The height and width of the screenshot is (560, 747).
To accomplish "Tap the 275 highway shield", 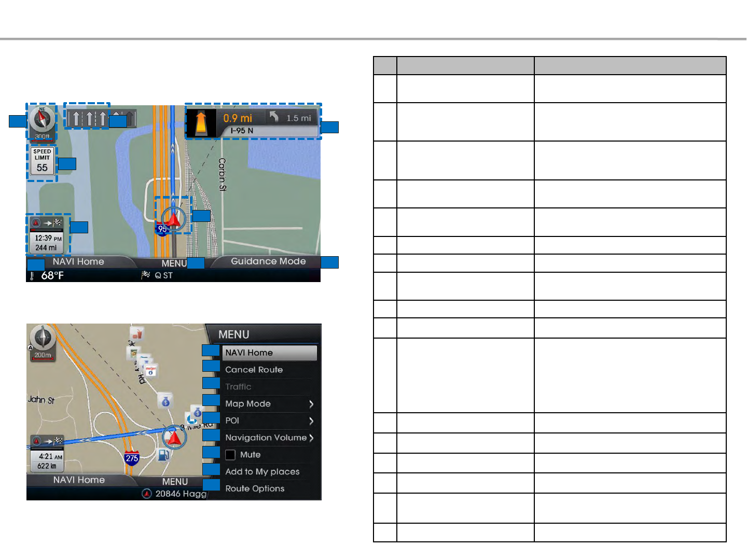I will tap(132, 458).
